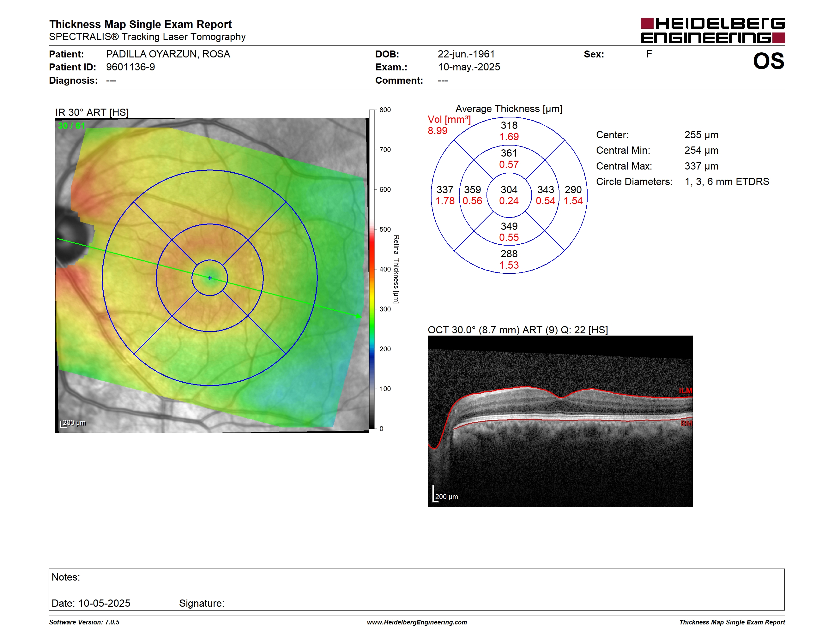
Task: Click the Circle Diameters value 1, 3, 6 mm ETDRS
Action: pos(727,182)
